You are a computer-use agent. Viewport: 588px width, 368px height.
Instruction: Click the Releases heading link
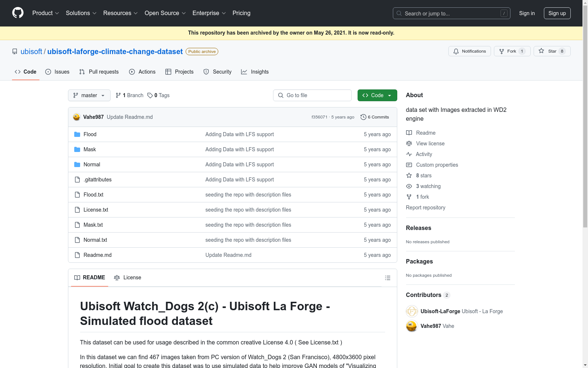(419, 228)
